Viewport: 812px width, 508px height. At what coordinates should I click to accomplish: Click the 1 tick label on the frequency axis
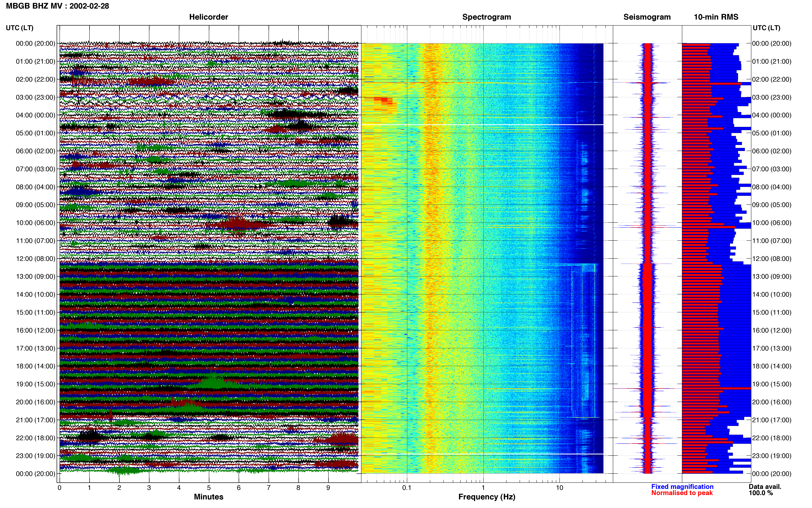click(483, 488)
